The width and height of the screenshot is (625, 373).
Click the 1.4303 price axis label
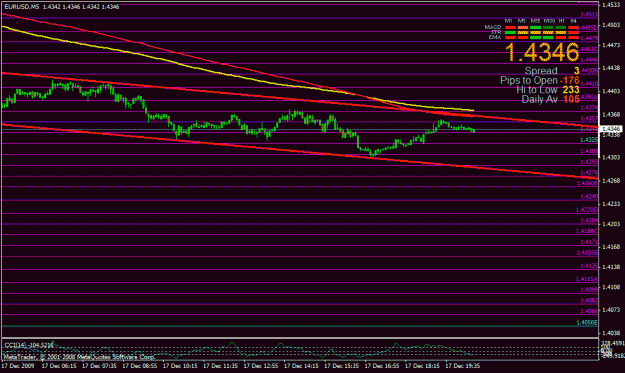point(610,157)
